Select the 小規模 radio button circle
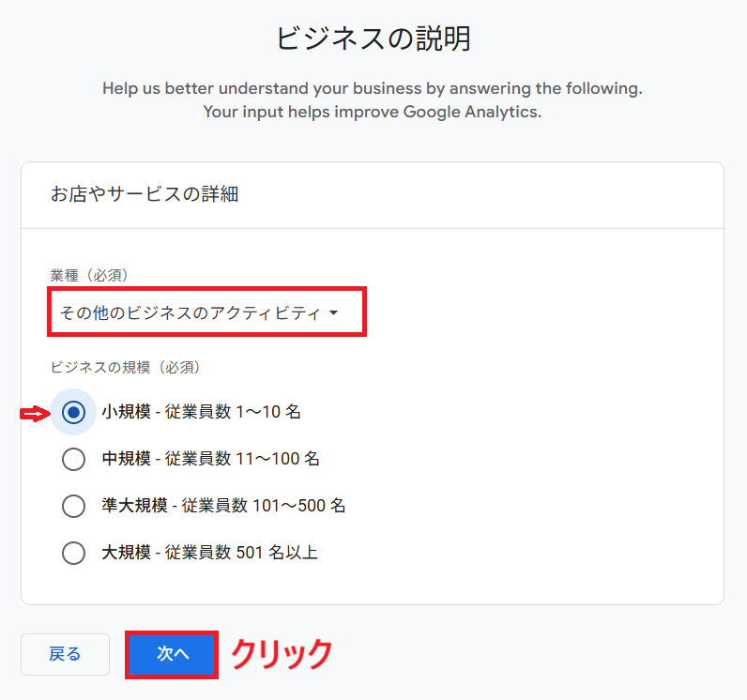The width and height of the screenshot is (747, 700). point(73,412)
